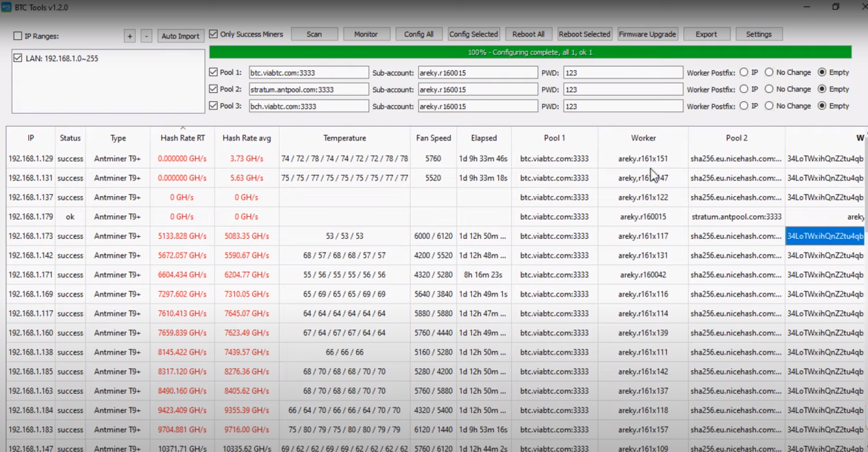Restore down the window using title bar button
The image size is (868, 452).
[835, 7]
